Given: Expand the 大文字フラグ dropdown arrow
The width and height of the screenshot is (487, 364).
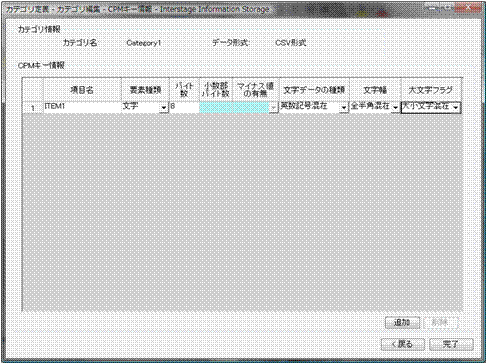Looking at the screenshot, I should (456, 108).
